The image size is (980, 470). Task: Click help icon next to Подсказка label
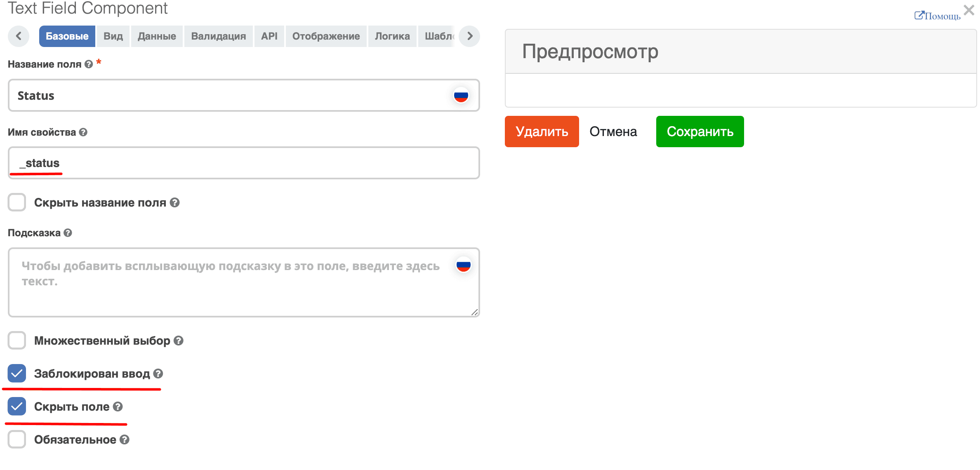click(68, 233)
